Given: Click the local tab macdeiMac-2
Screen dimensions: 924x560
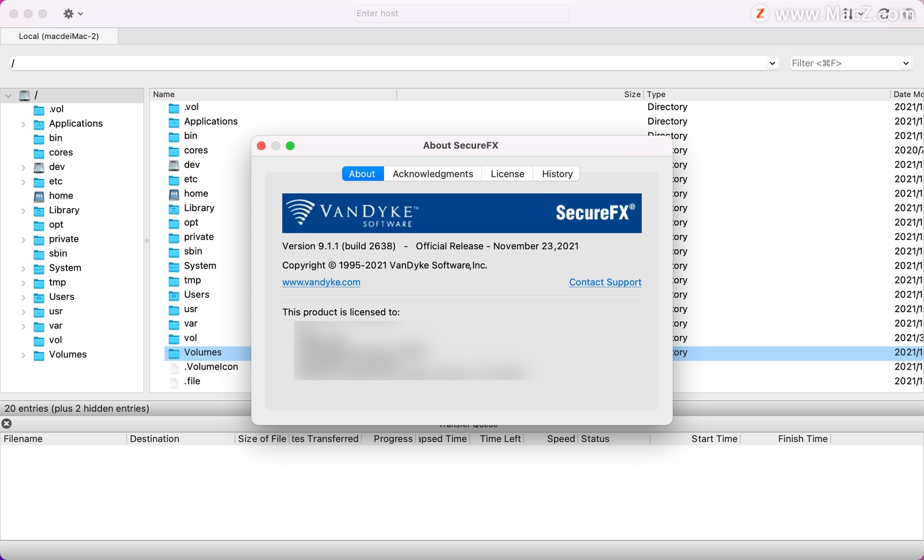Looking at the screenshot, I should click(58, 36).
